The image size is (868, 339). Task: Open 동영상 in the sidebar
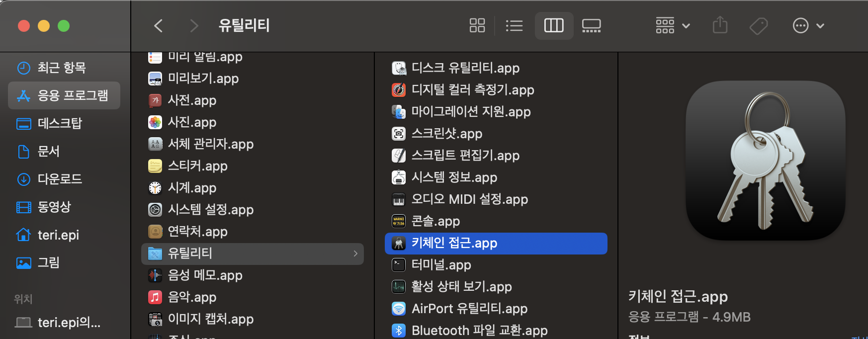coord(64,207)
